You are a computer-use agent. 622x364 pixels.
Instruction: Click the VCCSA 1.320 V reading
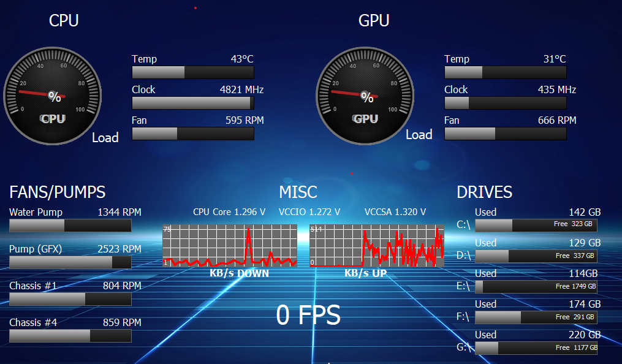(395, 212)
